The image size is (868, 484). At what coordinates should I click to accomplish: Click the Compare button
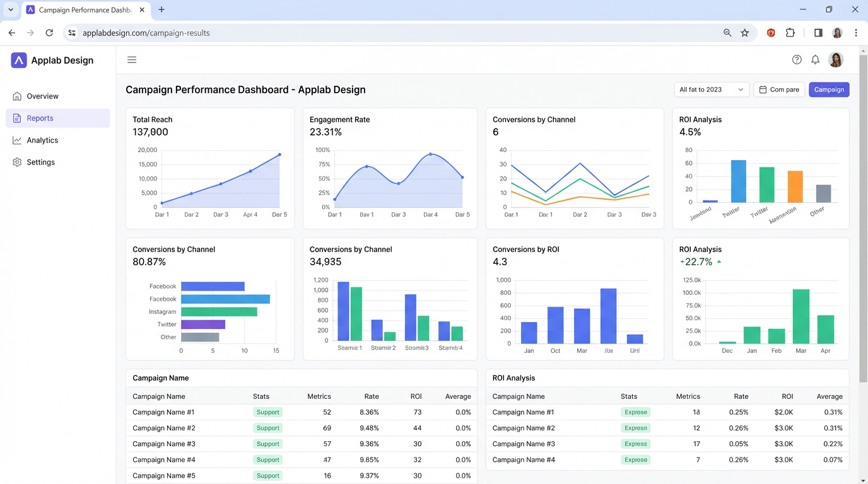[x=779, y=89]
